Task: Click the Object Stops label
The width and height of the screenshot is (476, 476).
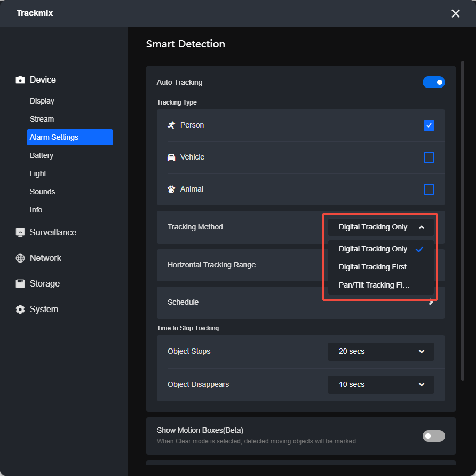Action: pyautogui.click(x=189, y=352)
